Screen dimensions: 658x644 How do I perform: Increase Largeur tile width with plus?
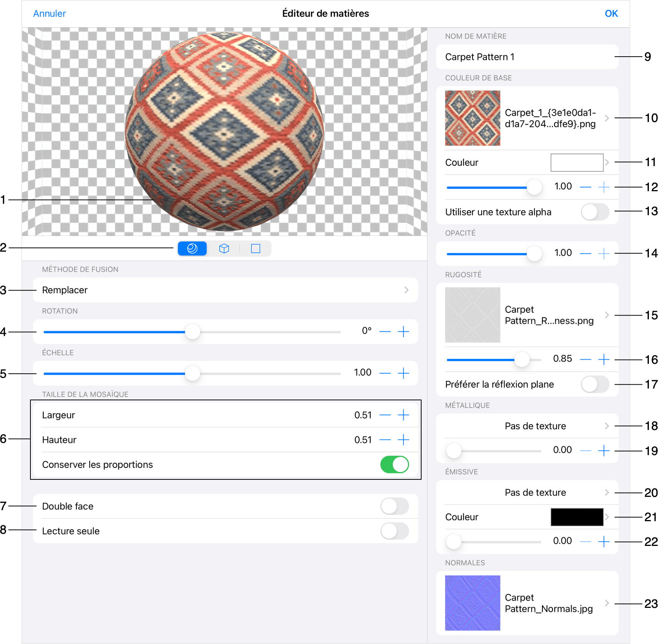tap(403, 415)
